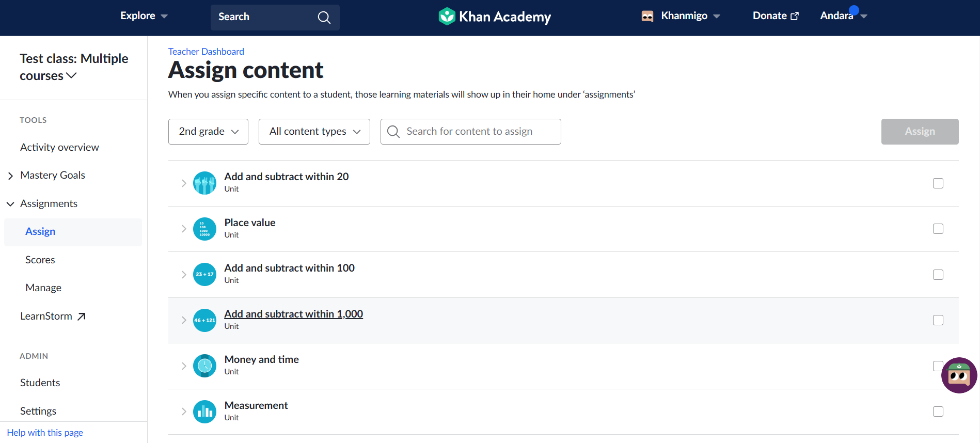Image resolution: width=980 pixels, height=443 pixels.
Task: Open the Help with this page link
Action: click(45, 433)
